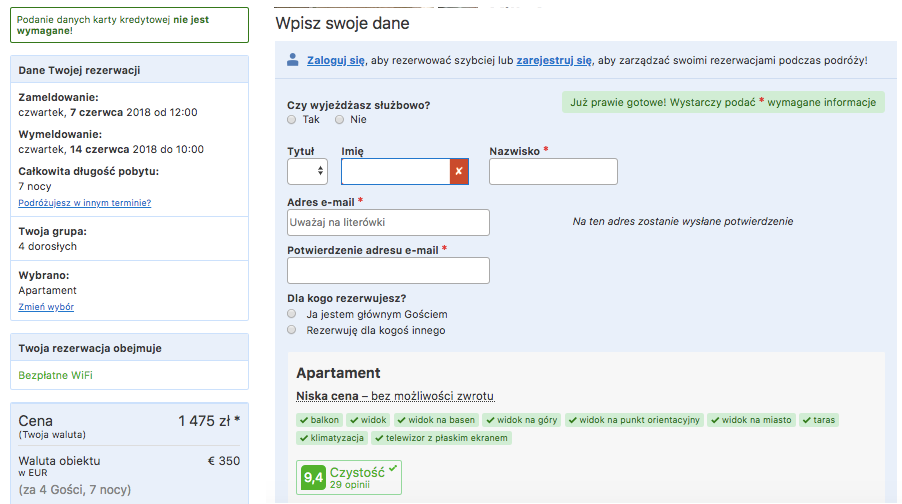Click the Bezpłatne WiFi text
902x504 pixels.
point(55,376)
